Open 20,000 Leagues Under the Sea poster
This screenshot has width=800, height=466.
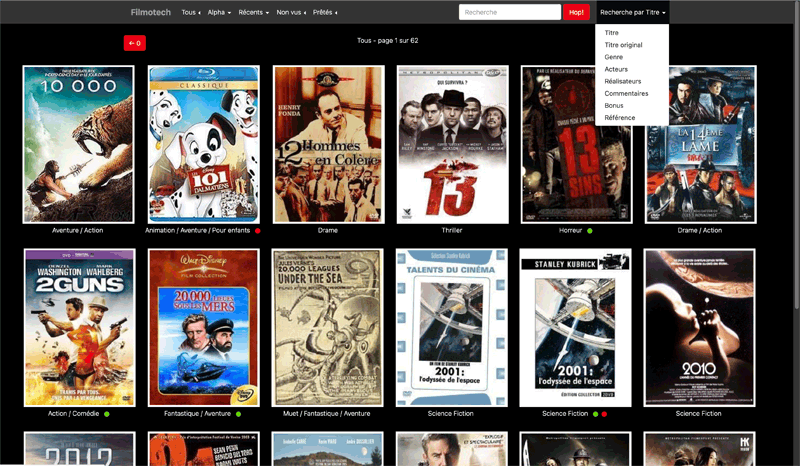(328, 328)
